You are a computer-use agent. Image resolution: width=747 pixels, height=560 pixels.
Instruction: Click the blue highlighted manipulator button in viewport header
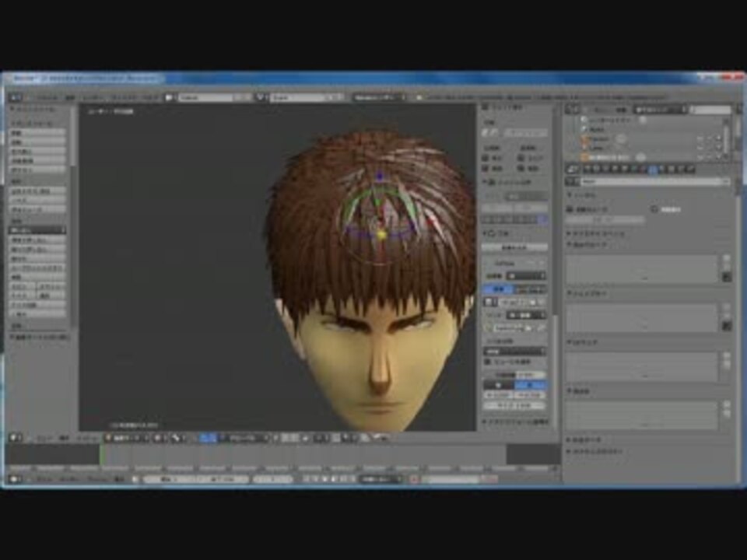point(208,439)
